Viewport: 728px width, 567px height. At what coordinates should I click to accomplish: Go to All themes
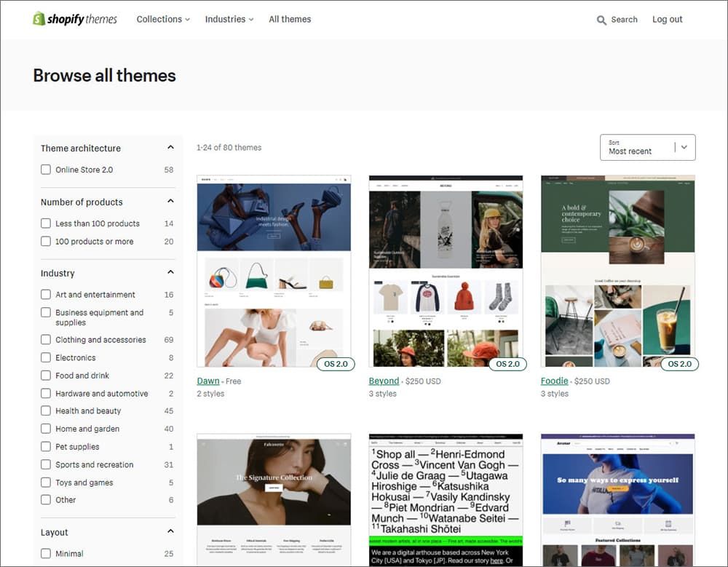[x=290, y=19]
